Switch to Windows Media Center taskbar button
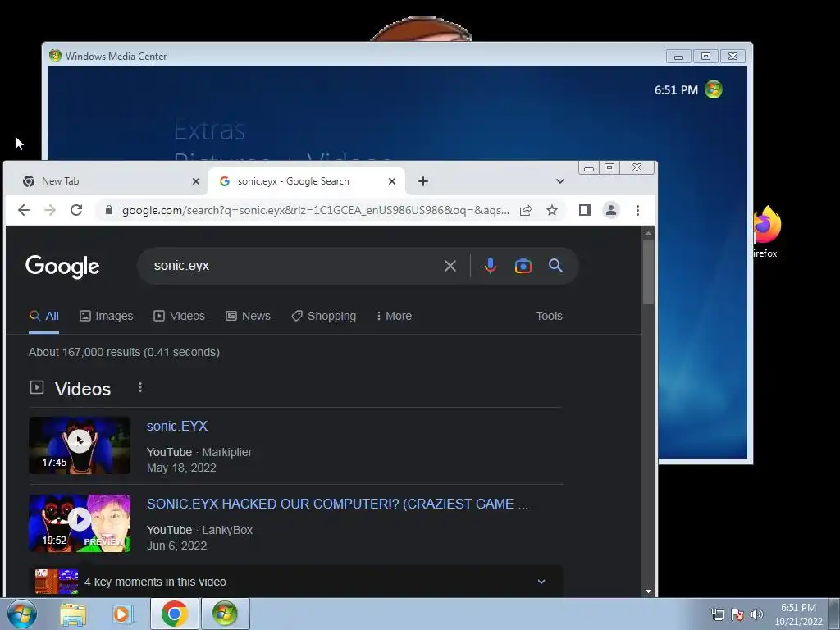This screenshot has height=630, width=840. coord(225,614)
